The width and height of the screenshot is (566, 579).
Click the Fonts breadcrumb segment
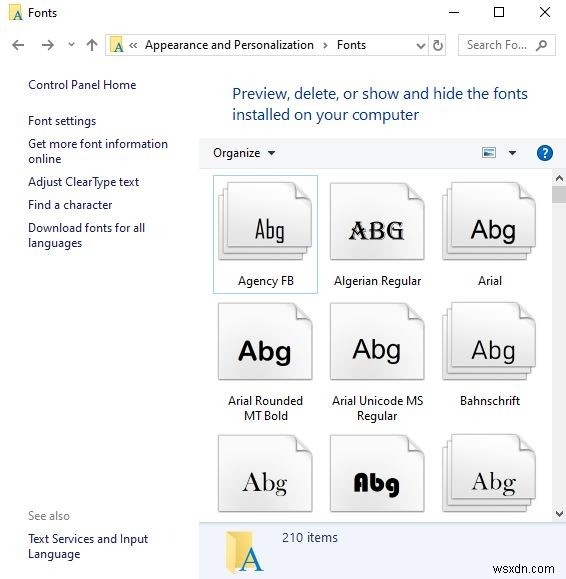point(351,45)
